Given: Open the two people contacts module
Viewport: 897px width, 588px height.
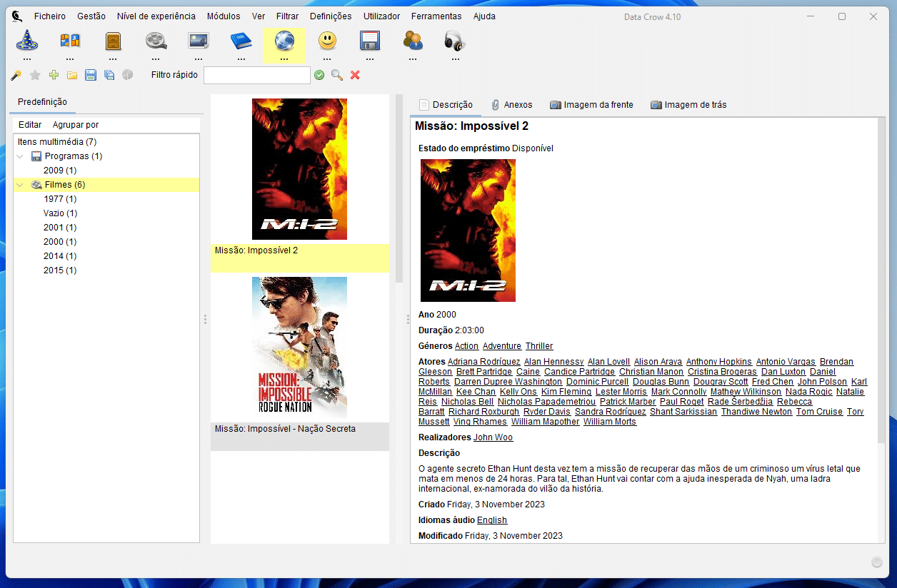Looking at the screenshot, I should 413,41.
